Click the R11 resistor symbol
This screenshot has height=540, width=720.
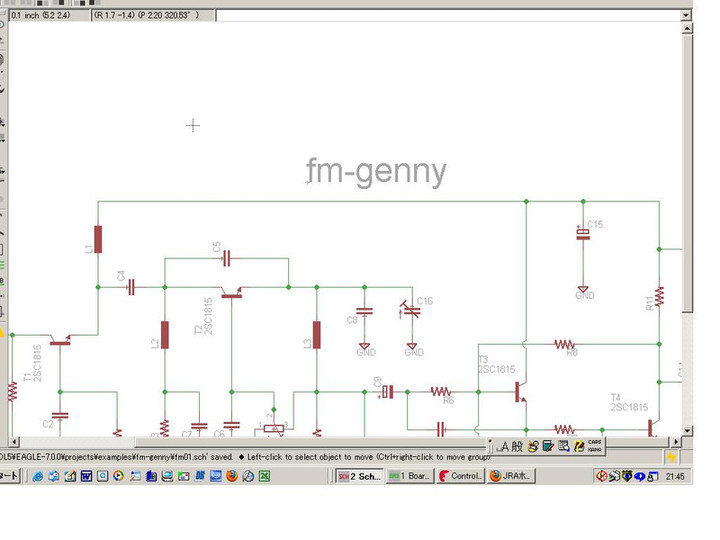660,297
